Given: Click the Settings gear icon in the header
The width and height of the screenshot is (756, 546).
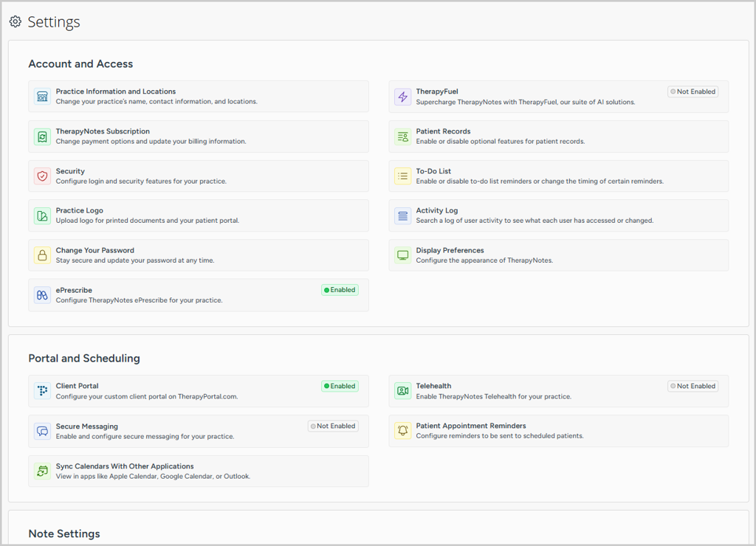Looking at the screenshot, I should [x=15, y=21].
